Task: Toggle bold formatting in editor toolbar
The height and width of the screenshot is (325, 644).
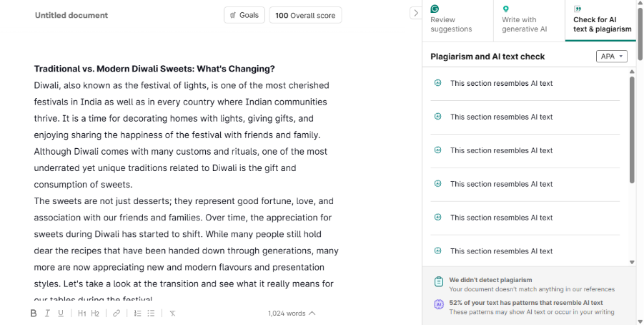Action: click(34, 314)
